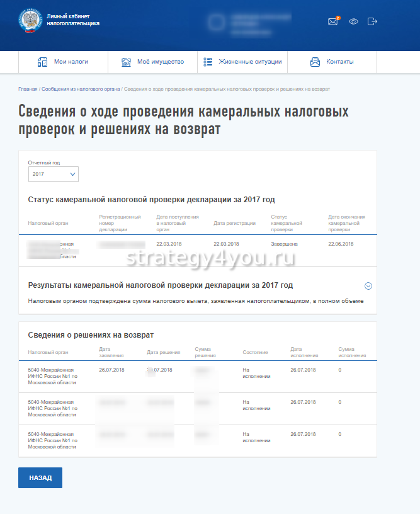Toggle visibility with the eye icon

point(353,21)
